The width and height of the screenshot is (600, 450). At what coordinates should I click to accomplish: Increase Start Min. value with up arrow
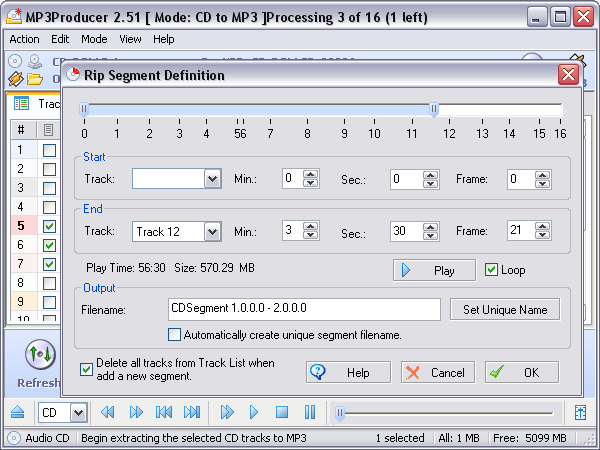click(310, 174)
